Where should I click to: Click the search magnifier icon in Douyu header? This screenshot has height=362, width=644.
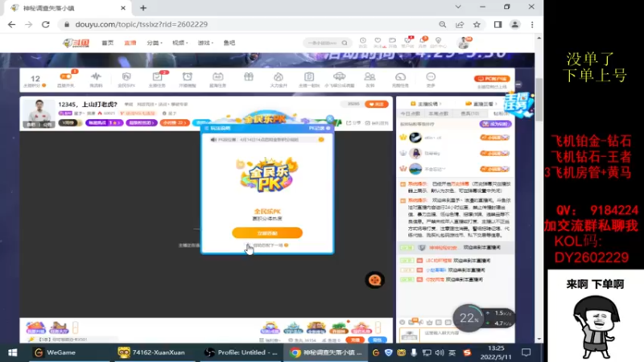pyautogui.click(x=345, y=43)
